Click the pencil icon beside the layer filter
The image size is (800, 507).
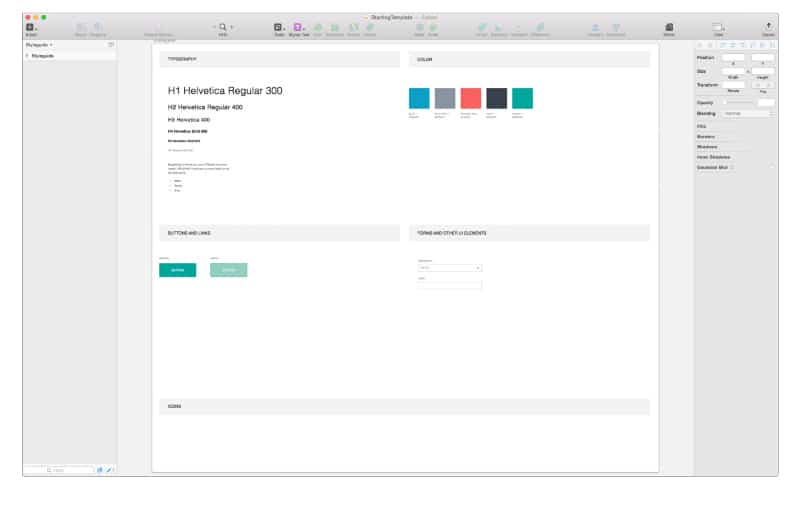click(109, 470)
